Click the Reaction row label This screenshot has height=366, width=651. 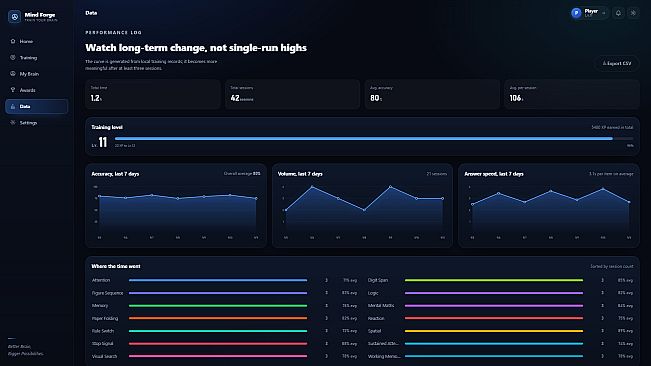[x=376, y=319]
